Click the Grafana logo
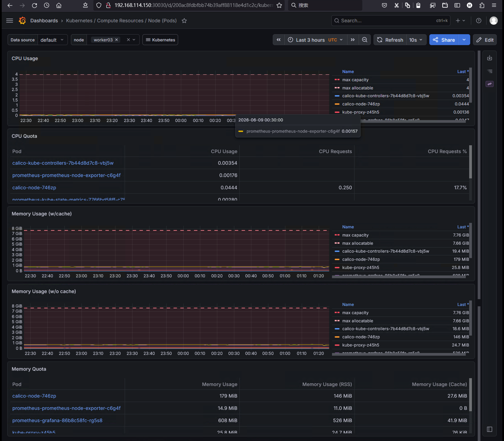Viewport: 504px width, 441px height. coord(22,21)
